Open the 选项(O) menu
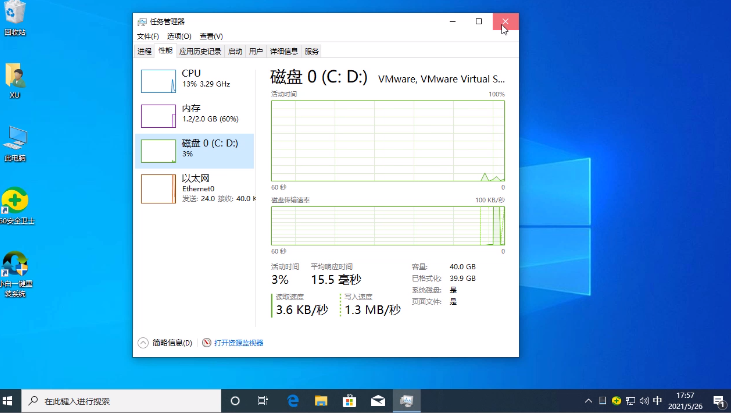Screen dimensions: 731x413 pos(178,36)
